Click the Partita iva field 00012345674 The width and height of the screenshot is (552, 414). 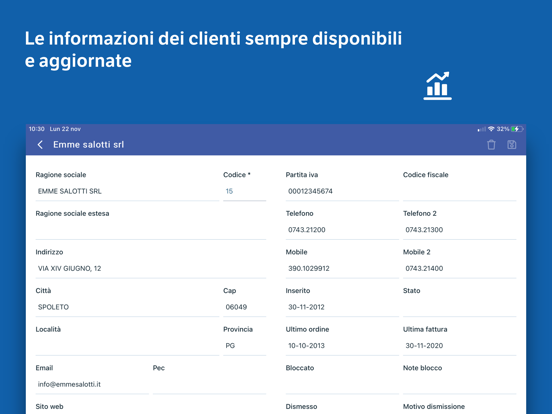[x=342, y=192]
